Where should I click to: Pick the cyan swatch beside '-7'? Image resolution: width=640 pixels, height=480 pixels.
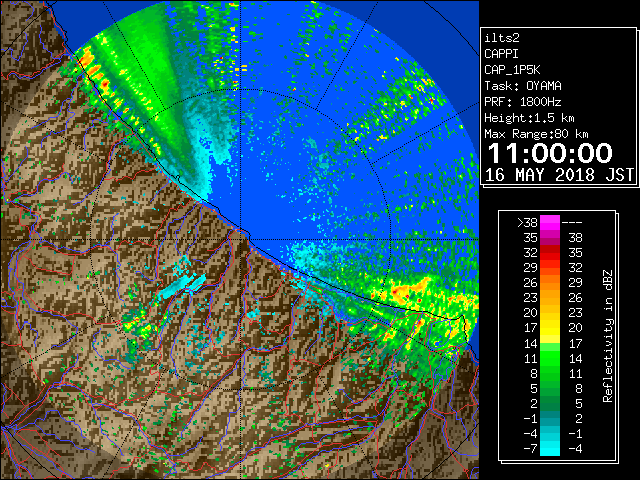point(550,448)
